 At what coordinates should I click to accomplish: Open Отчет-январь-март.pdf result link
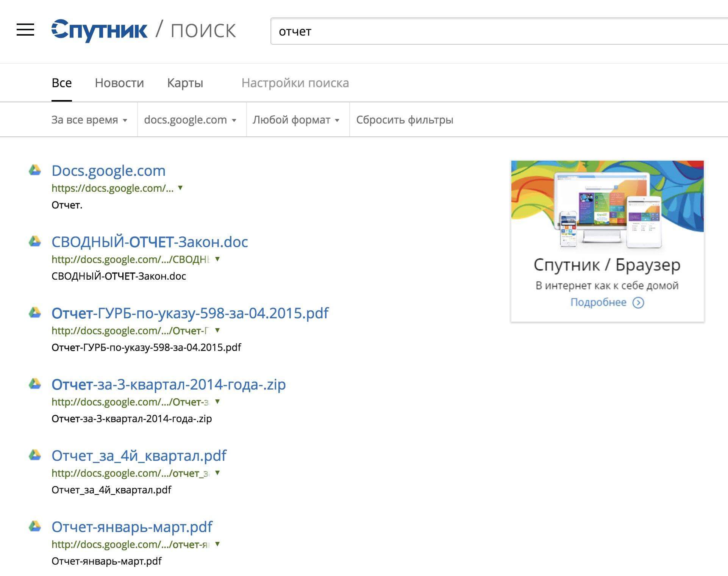click(132, 527)
